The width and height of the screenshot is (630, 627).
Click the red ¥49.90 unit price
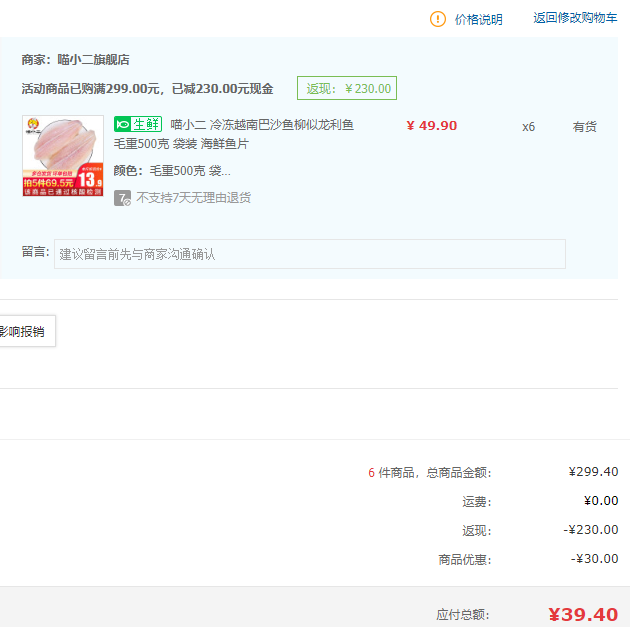point(432,126)
